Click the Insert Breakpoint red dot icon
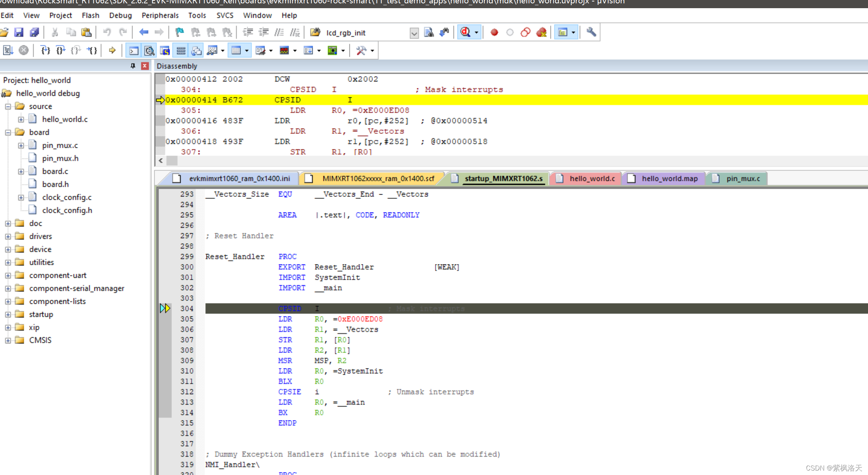Viewport: 868px width, 475px height. point(494,33)
